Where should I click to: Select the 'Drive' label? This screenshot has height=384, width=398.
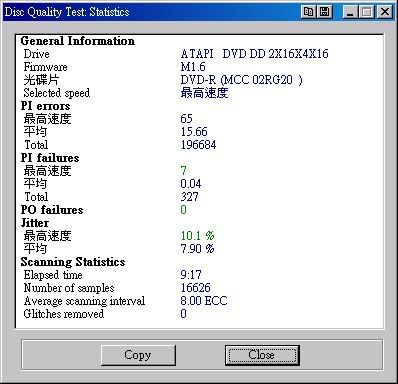(x=37, y=54)
